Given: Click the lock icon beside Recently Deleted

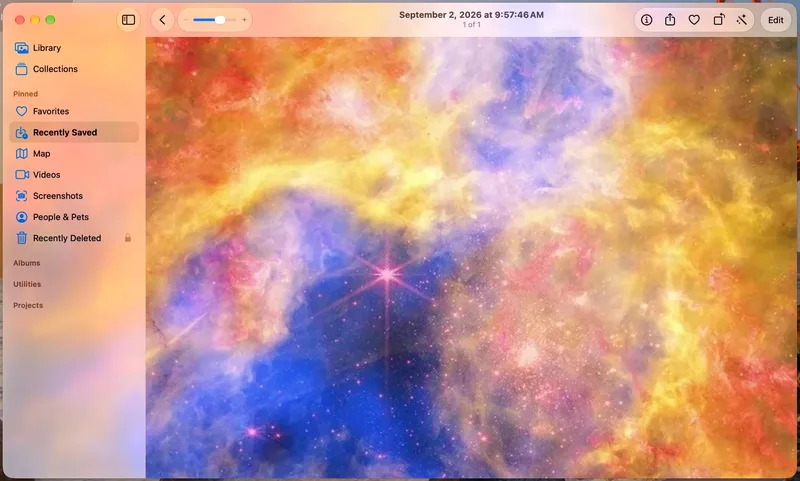Looking at the screenshot, I should (x=128, y=238).
